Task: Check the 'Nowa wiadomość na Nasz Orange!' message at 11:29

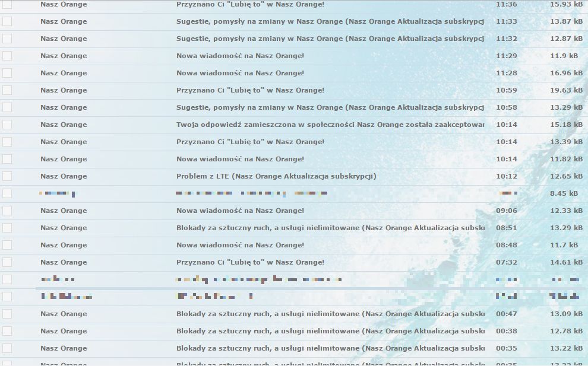Action: [7, 56]
